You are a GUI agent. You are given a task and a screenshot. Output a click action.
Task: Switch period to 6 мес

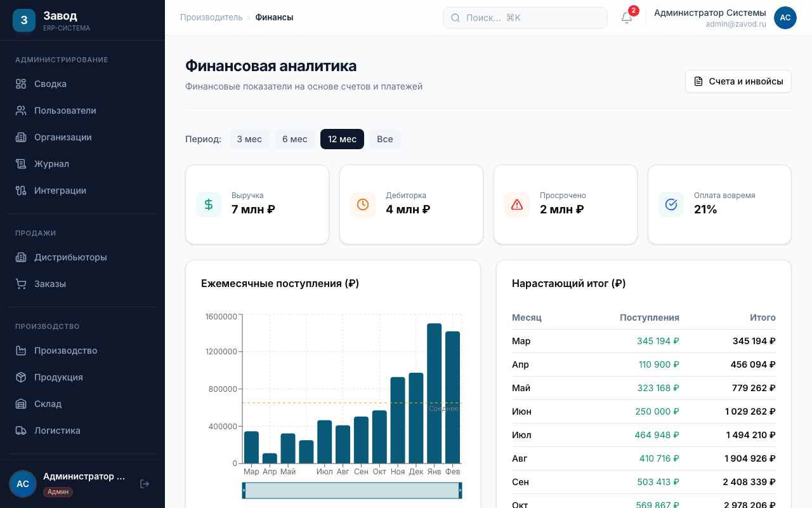pyautogui.click(x=294, y=139)
